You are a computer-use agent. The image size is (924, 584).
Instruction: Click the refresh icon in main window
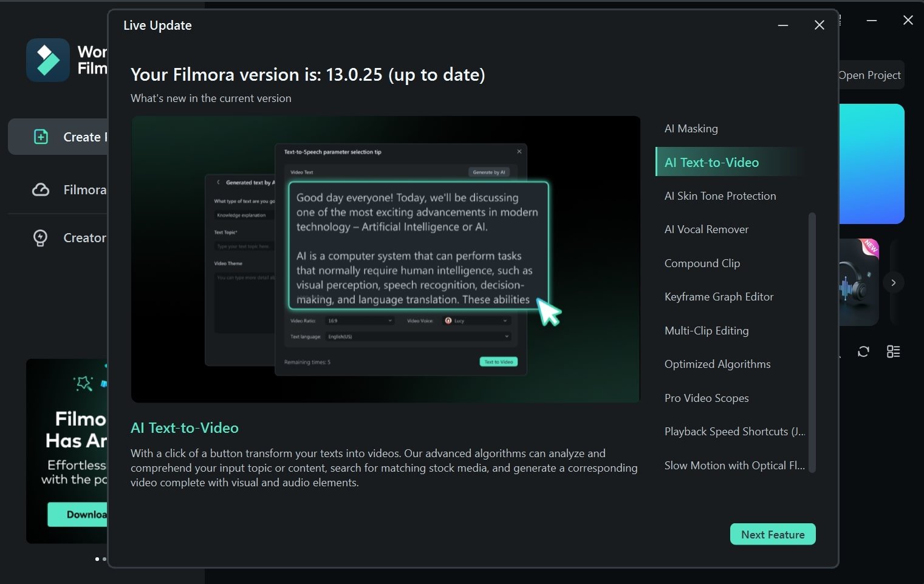[863, 351]
